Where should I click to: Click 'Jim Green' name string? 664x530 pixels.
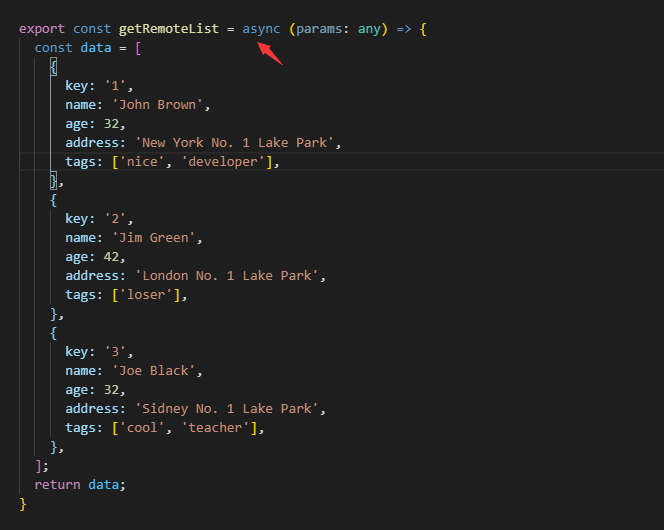(154, 237)
